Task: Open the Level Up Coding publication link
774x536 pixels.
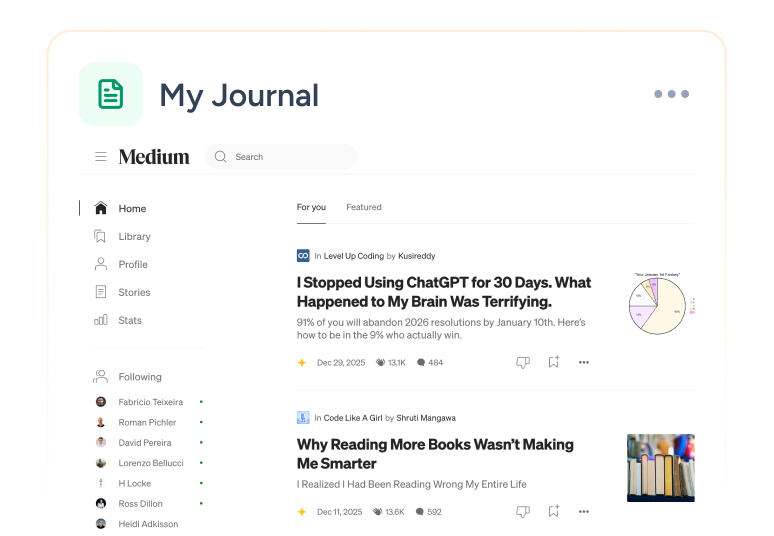Action: click(x=353, y=256)
